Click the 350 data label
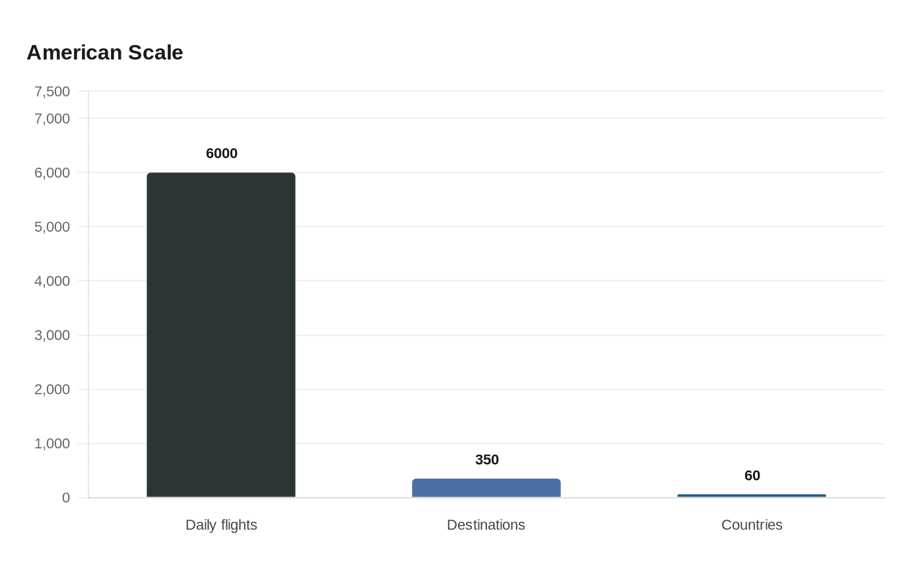The width and height of the screenshot is (924, 581). pyautogui.click(x=487, y=460)
